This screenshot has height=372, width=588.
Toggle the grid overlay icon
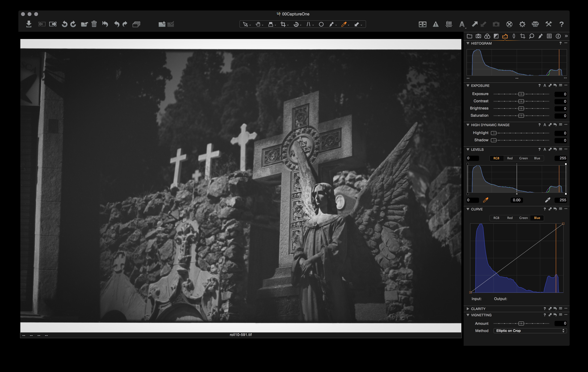449,24
